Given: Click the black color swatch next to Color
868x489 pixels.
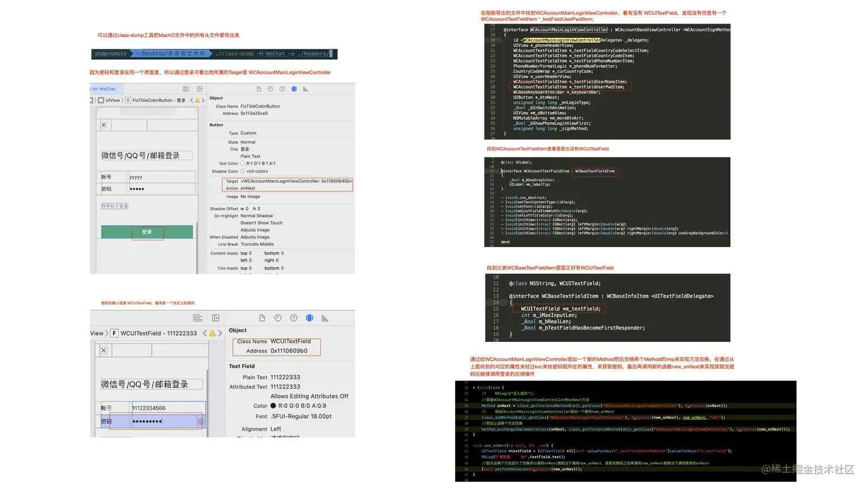Looking at the screenshot, I should (x=274, y=406).
